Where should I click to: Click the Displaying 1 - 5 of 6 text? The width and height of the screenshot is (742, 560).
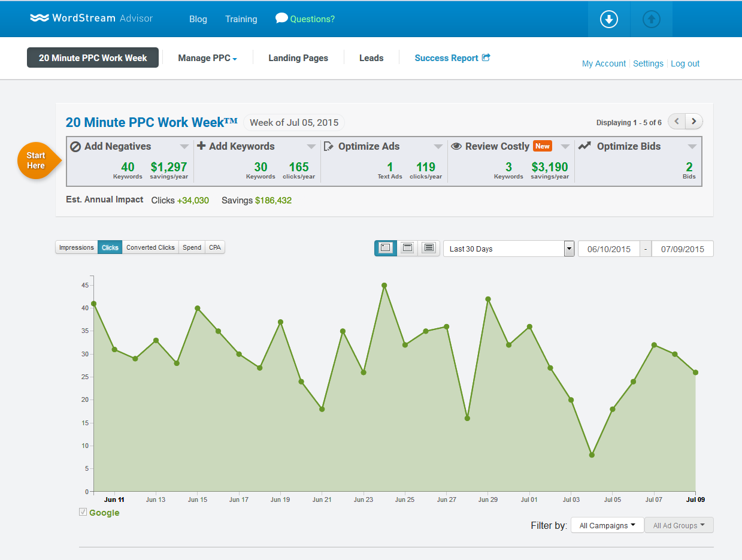click(629, 122)
